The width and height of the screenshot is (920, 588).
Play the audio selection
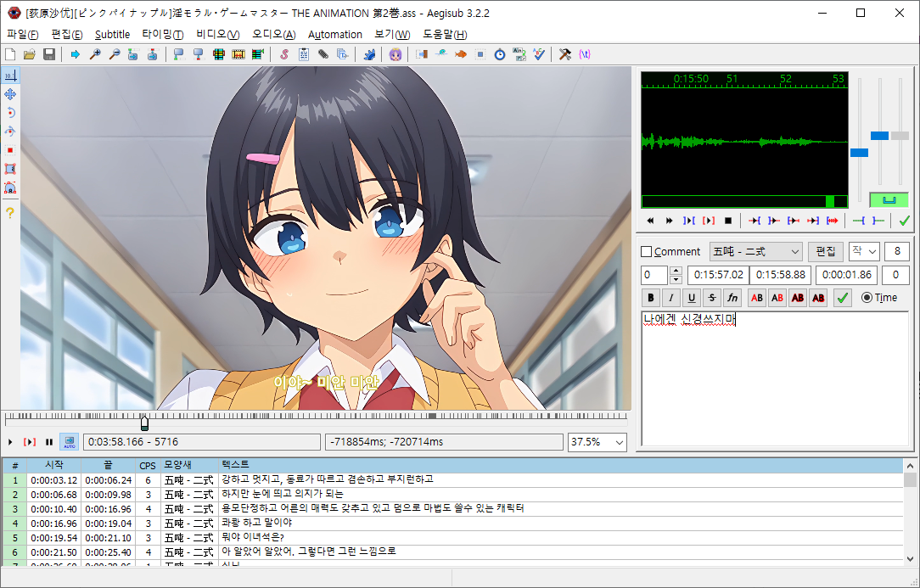coord(709,221)
